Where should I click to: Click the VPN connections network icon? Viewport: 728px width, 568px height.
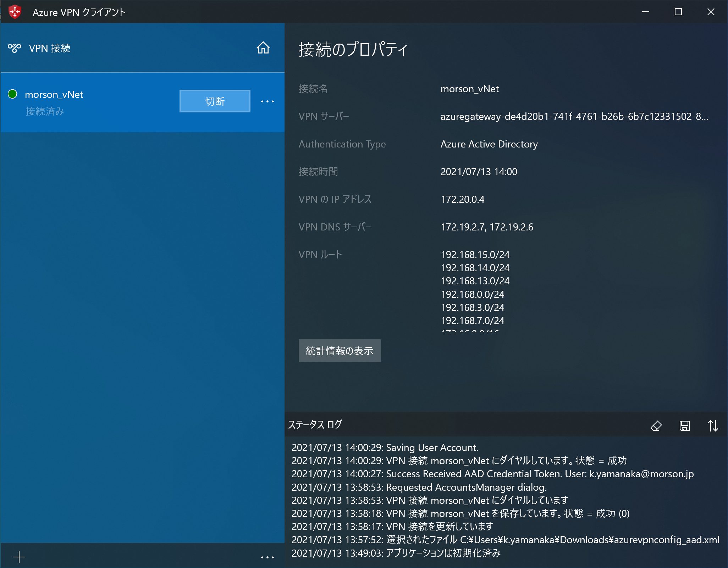(x=15, y=48)
